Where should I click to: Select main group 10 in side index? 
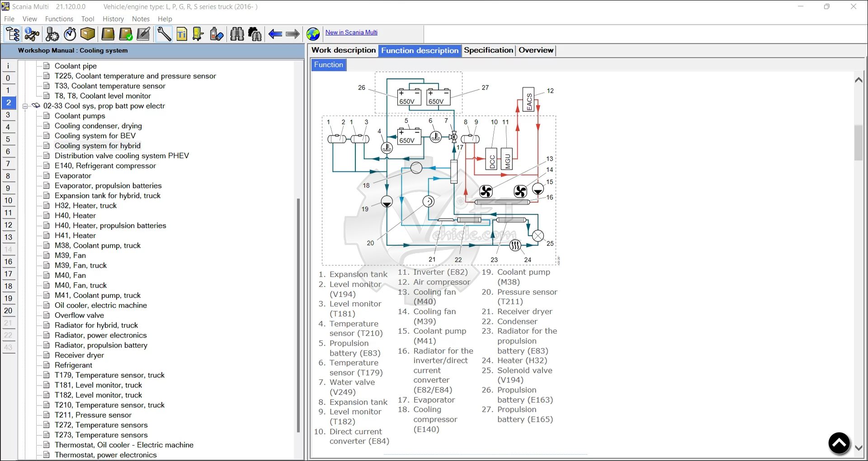click(8, 201)
